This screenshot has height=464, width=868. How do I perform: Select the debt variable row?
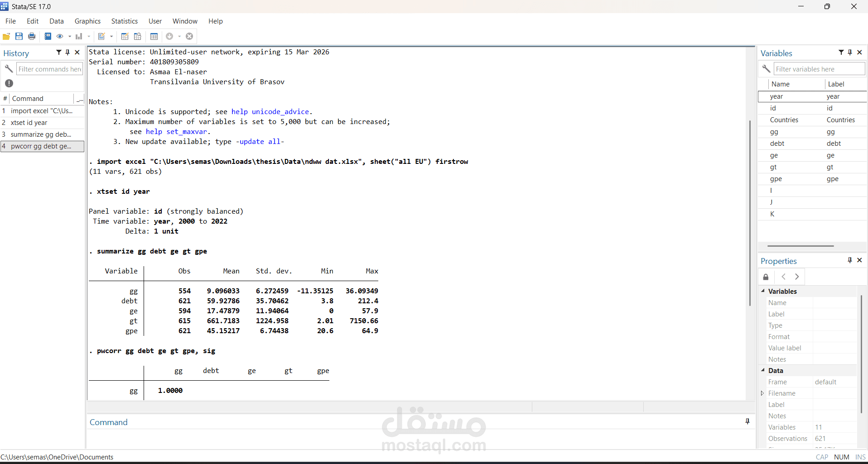812,144
